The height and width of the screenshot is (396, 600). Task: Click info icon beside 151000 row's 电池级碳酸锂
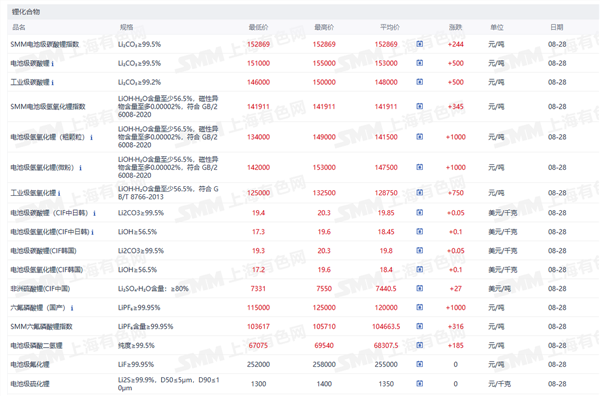click(x=52, y=64)
